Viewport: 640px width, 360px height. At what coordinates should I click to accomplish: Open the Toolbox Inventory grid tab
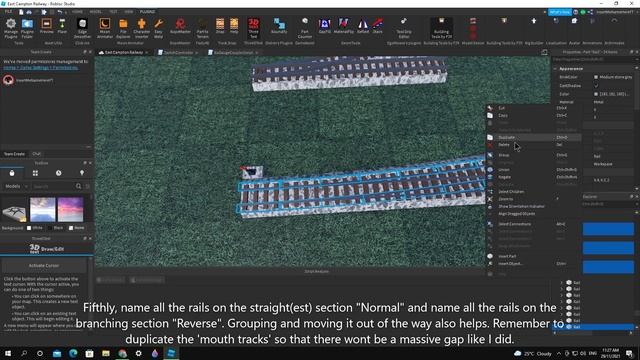coord(35,173)
